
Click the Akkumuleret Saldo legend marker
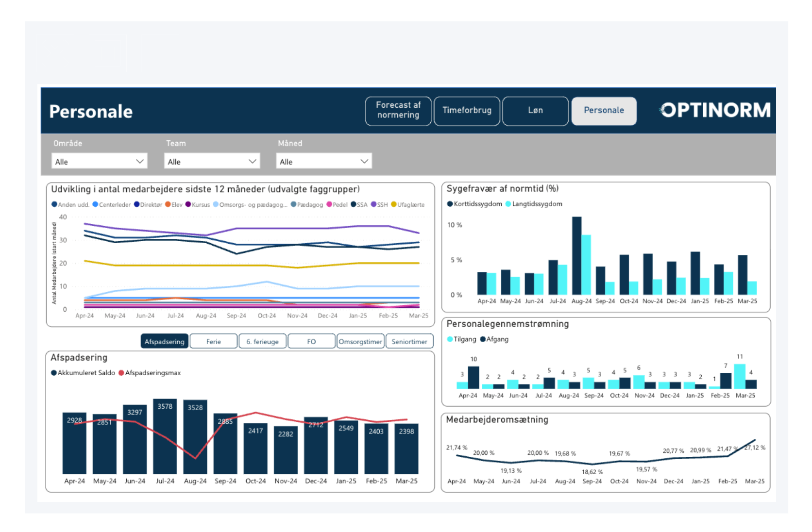(x=54, y=373)
